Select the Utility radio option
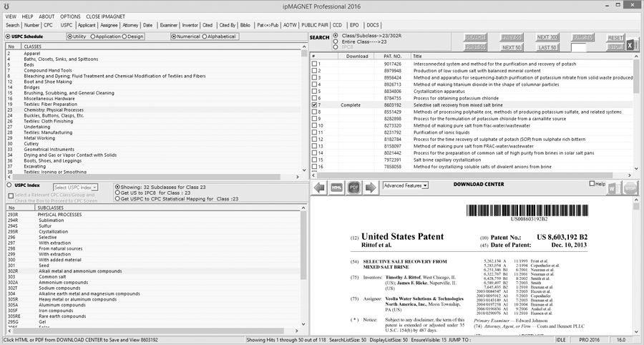This screenshot has height=345, width=644. [70, 37]
